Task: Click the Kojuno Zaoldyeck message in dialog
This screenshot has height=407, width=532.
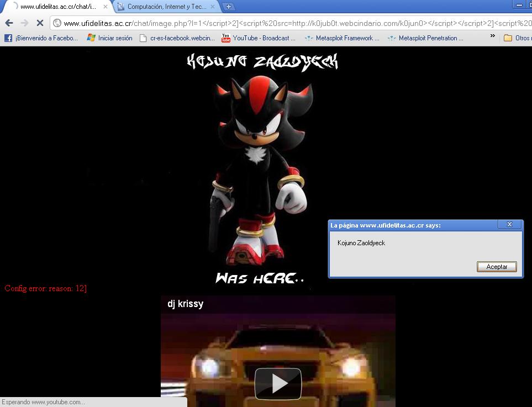Action: [361, 243]
